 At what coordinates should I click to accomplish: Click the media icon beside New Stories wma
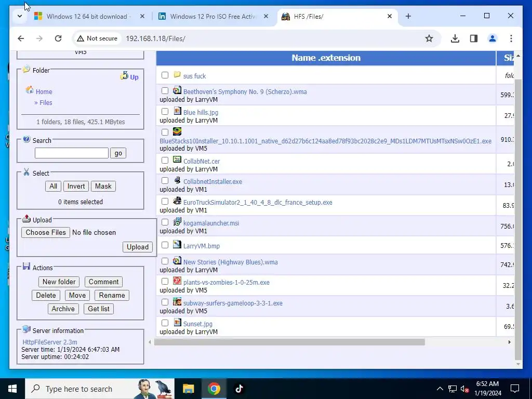177,261
